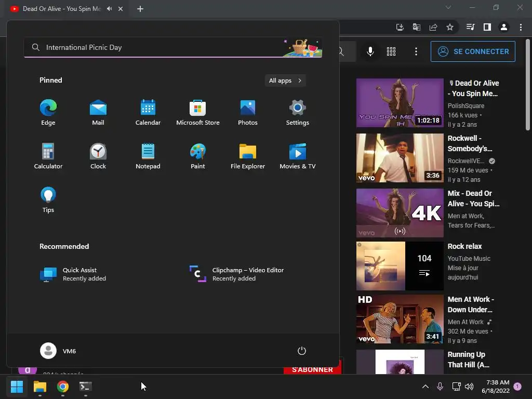This screenshot has width=532, height=399.
Task: Launch the Clock app
Action: [98, 156]
